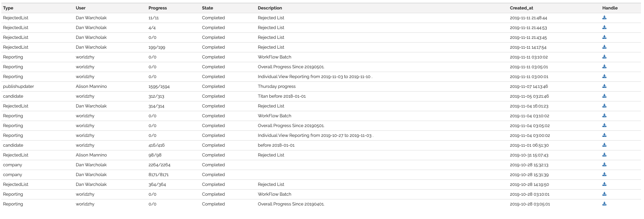Download the Titan before 2018-01-01 candidate file
The width and height of the screenshot is (644, 219).
(604, 96)
